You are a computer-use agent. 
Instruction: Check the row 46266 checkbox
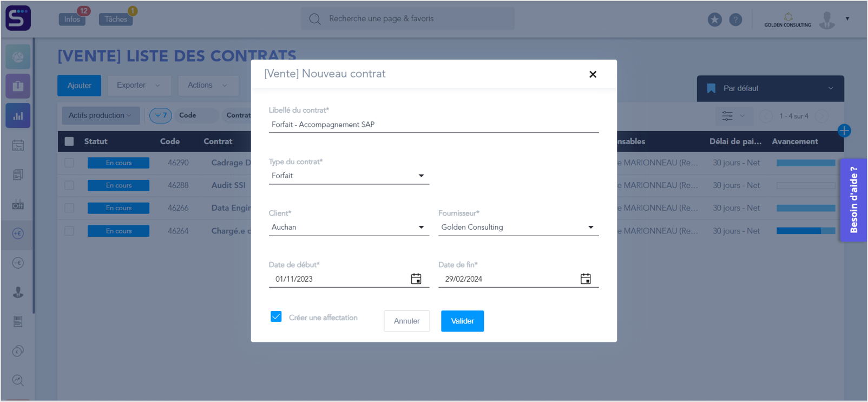[x=69, y=208]
